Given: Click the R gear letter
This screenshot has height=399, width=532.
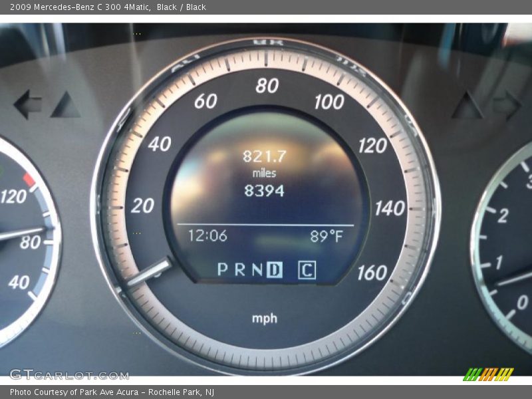Looking at the screenshot, I should click(240, 269).
